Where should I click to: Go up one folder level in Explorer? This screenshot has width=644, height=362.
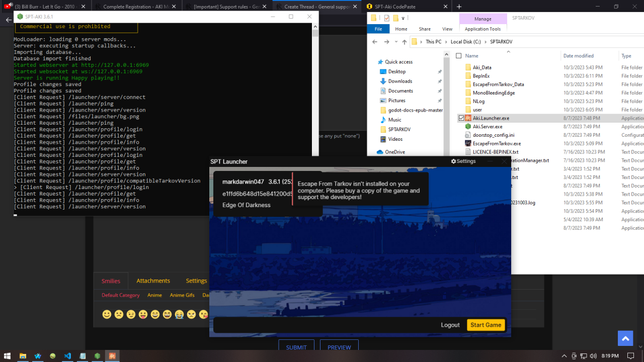click(404, 42)
